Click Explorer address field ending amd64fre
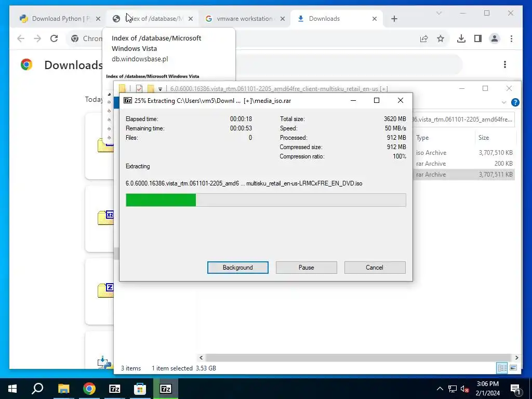The height and width of the screenshot is (399, 532). pos(463,119)
